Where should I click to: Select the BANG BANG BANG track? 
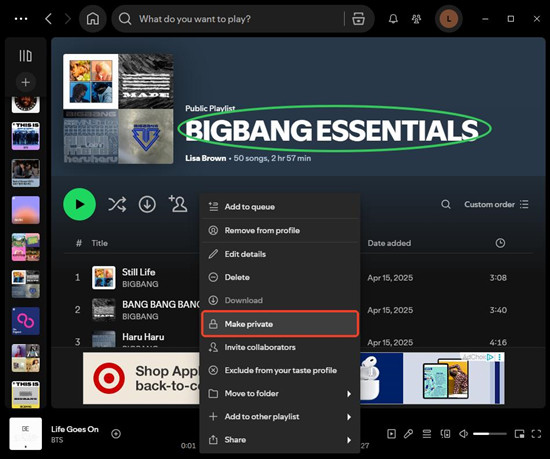[161, 304]
